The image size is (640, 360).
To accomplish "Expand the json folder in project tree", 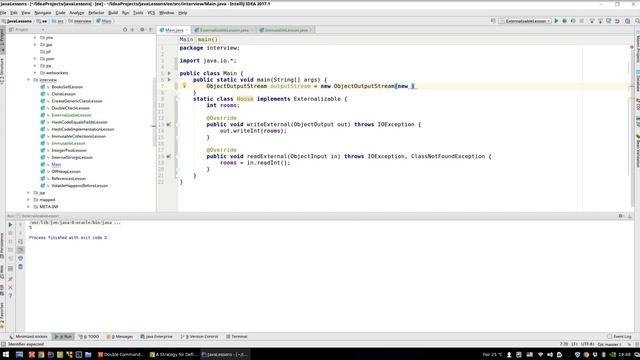I will (x=35, y=59).
